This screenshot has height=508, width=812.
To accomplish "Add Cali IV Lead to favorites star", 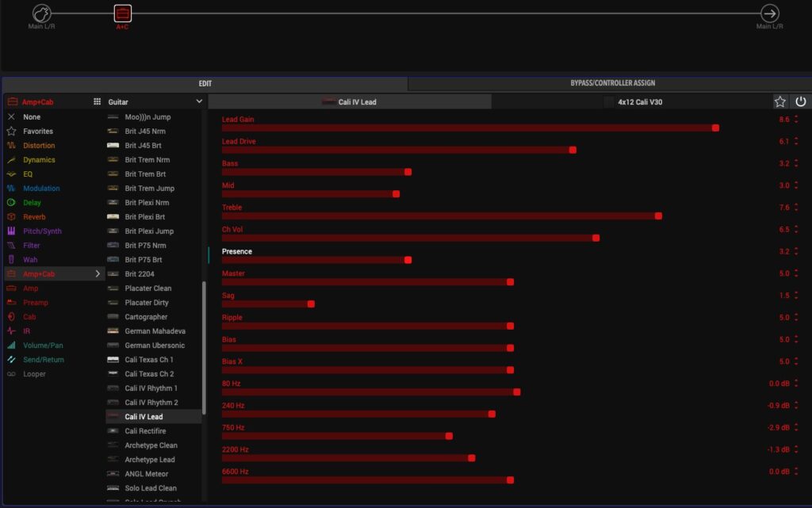I will click(x=780, y=101).
